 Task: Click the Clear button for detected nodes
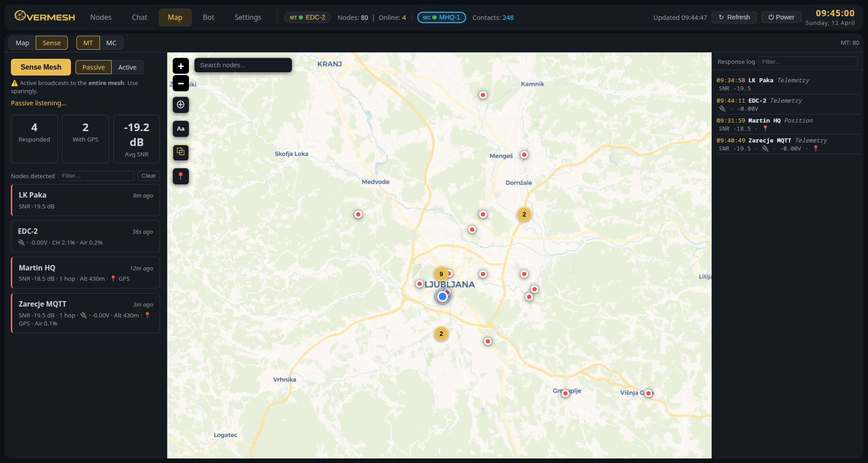pos(148,176)
